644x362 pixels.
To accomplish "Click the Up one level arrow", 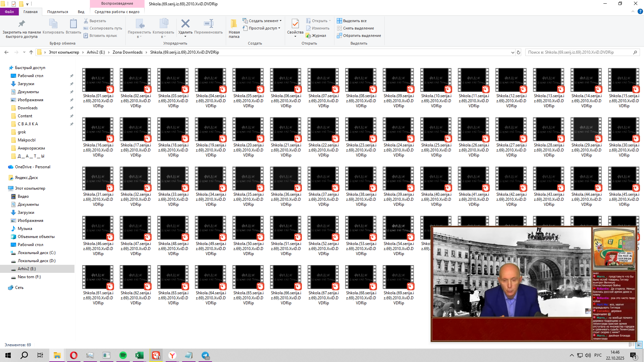I will (31, 52).
